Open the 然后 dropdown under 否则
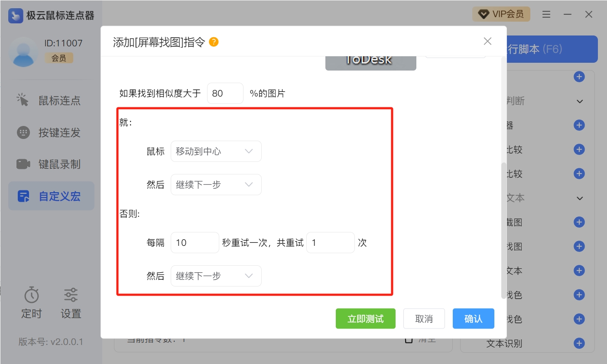The height and width of the screenshot is (364, 607). pyautogui.click(x=216, y=276)
